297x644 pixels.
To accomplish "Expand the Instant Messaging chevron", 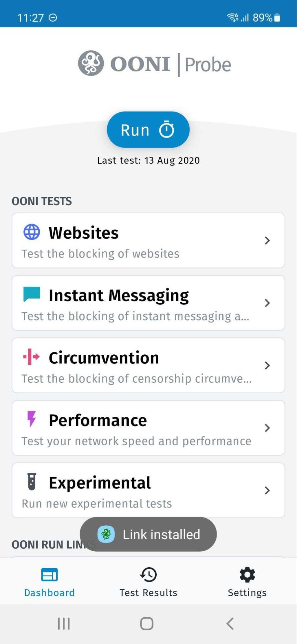I will point(267,303).
